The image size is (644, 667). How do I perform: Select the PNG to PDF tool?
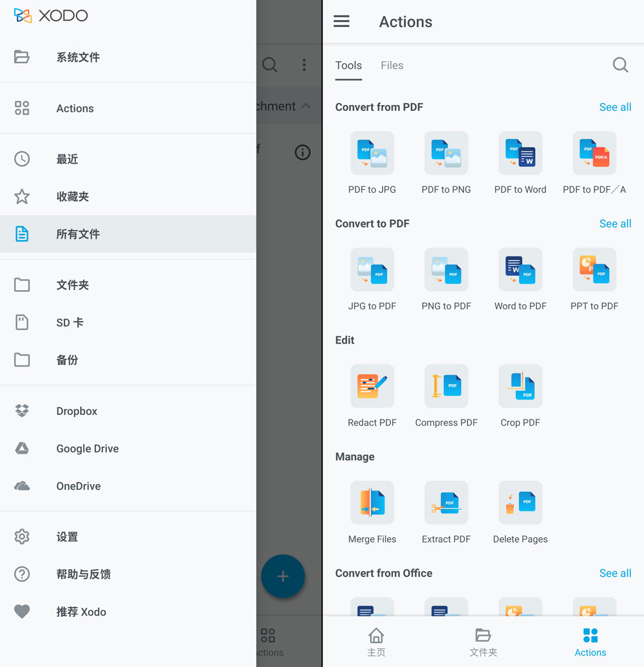click(x=446, y=280)
